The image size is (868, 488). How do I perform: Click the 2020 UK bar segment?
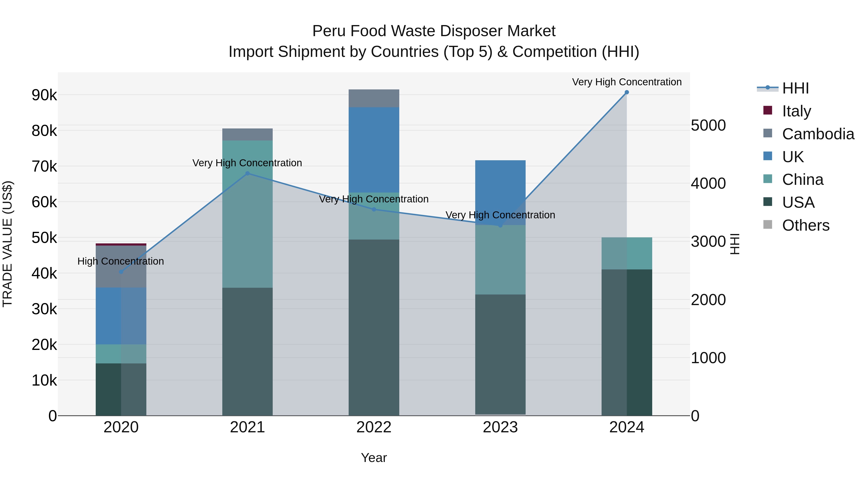(121, 316)
